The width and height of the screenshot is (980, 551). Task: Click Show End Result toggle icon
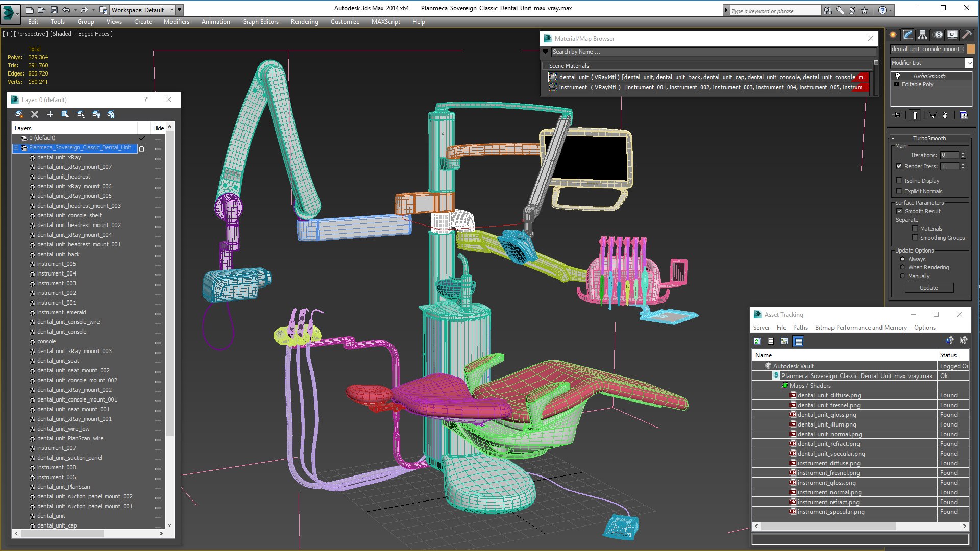click(915, 115)
